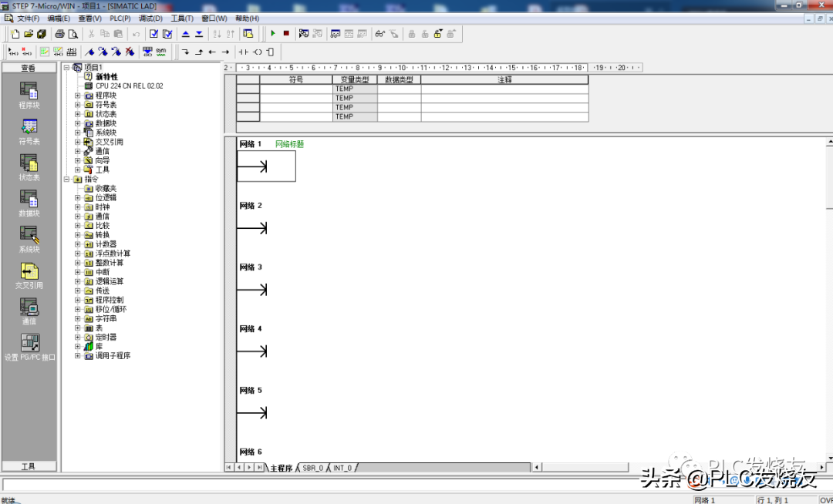Collapse the 指令 instruction tree node
The width and height of the screenshot is (833, 504).
click(67, 180)
